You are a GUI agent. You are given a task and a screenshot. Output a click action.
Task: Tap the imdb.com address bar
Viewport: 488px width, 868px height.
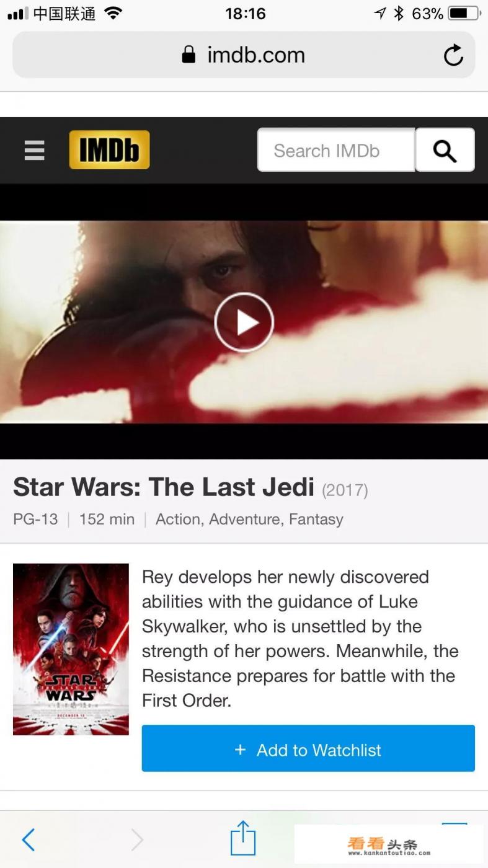click(x=244, y=55)
